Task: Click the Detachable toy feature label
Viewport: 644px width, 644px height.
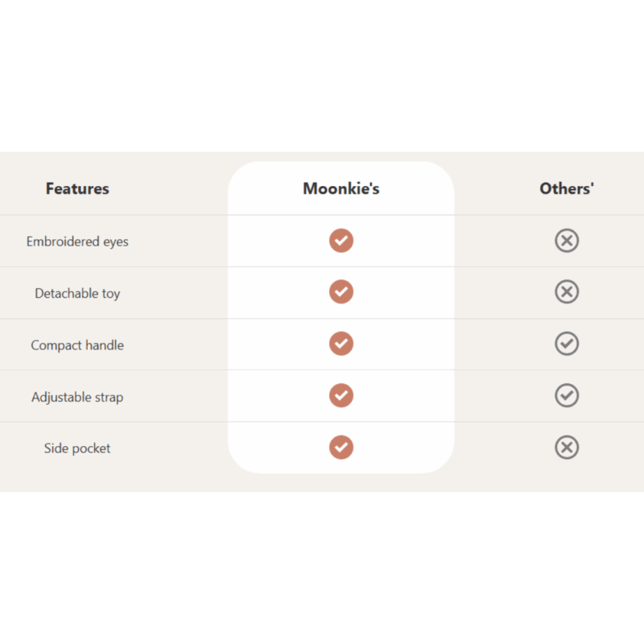Action: [77, 293]
